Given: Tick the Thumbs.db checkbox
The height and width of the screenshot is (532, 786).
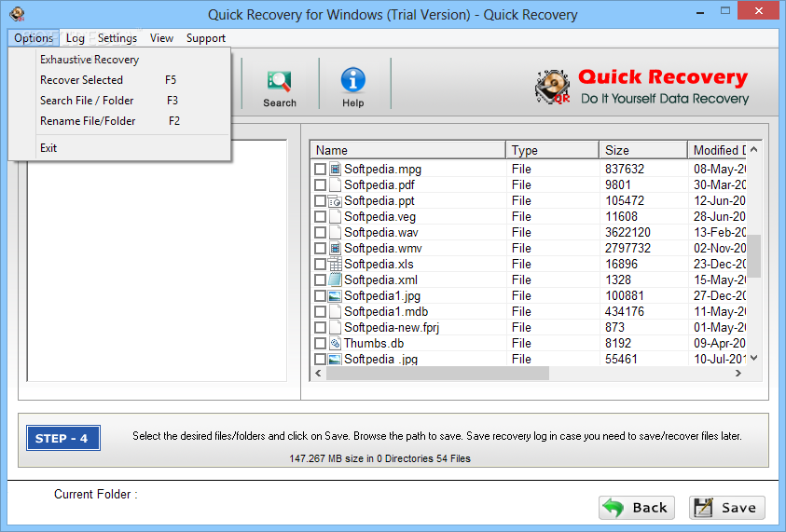Looking at the screenshot, I should [321, 344].
